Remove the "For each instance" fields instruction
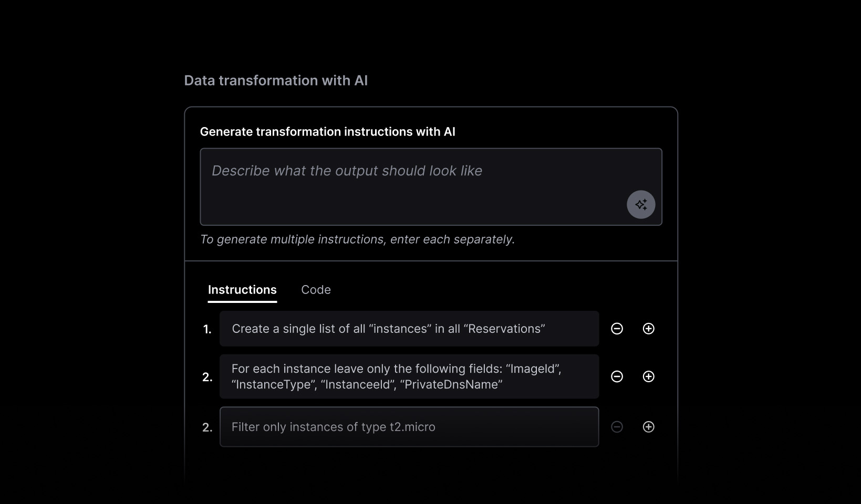 617,376
